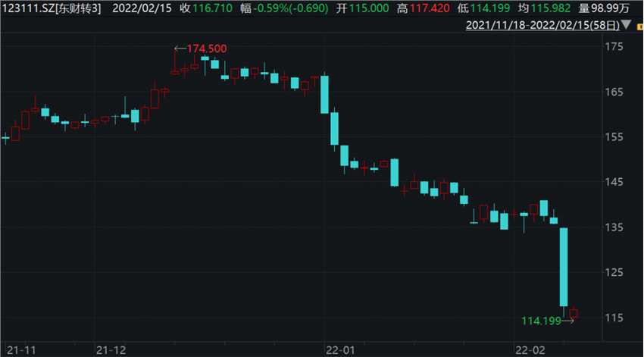The image size is (644, 357).
Task: Click the volume 量 98.99万 value
Action: (x=604, y=8)
